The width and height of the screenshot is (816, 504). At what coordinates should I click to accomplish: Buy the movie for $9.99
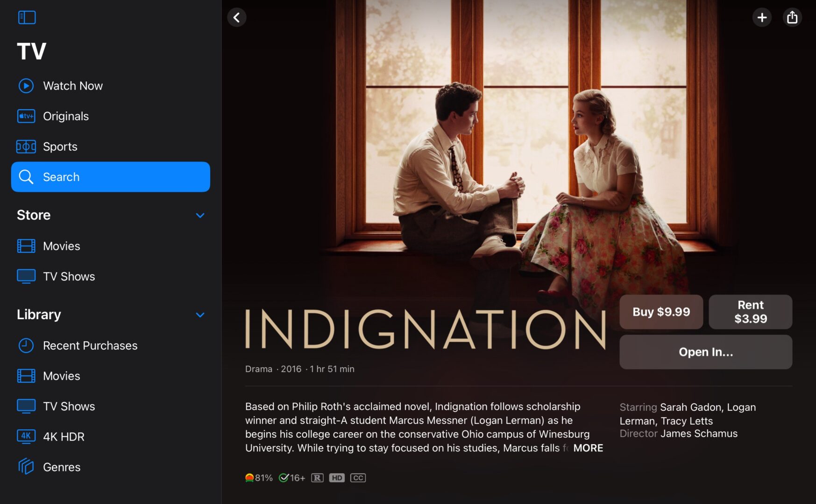coord(661,312)
